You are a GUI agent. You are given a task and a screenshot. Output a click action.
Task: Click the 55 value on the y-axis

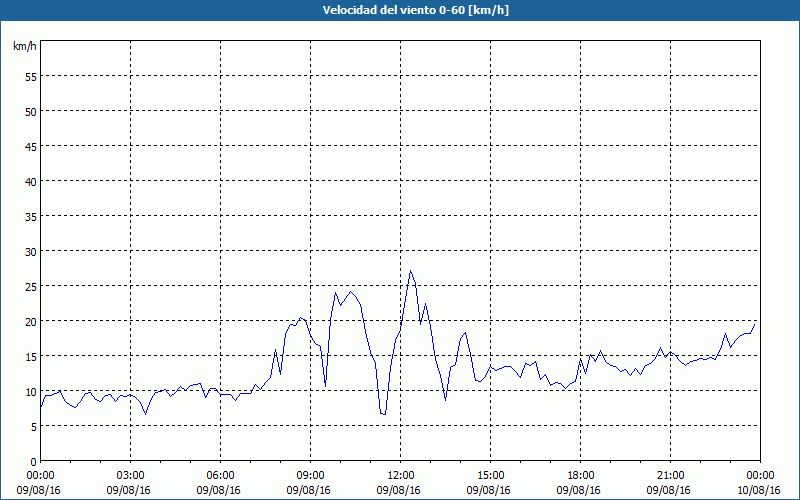(31, 77)
